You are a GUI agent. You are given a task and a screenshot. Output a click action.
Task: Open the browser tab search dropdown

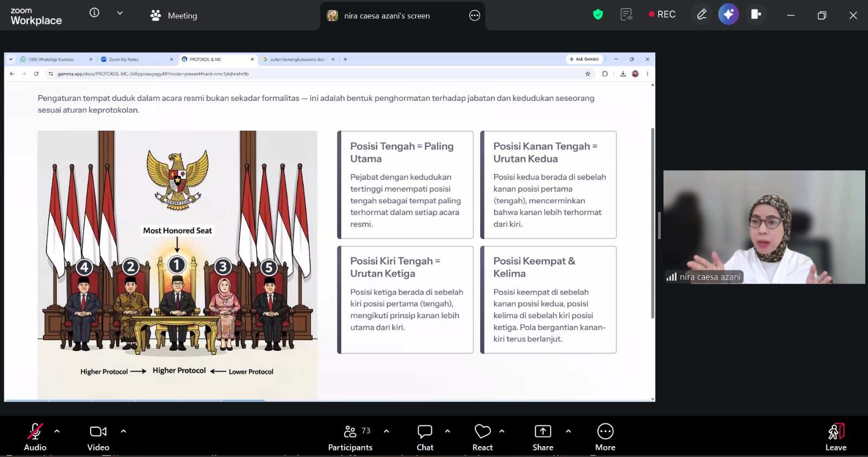click(x=11, y=60)
